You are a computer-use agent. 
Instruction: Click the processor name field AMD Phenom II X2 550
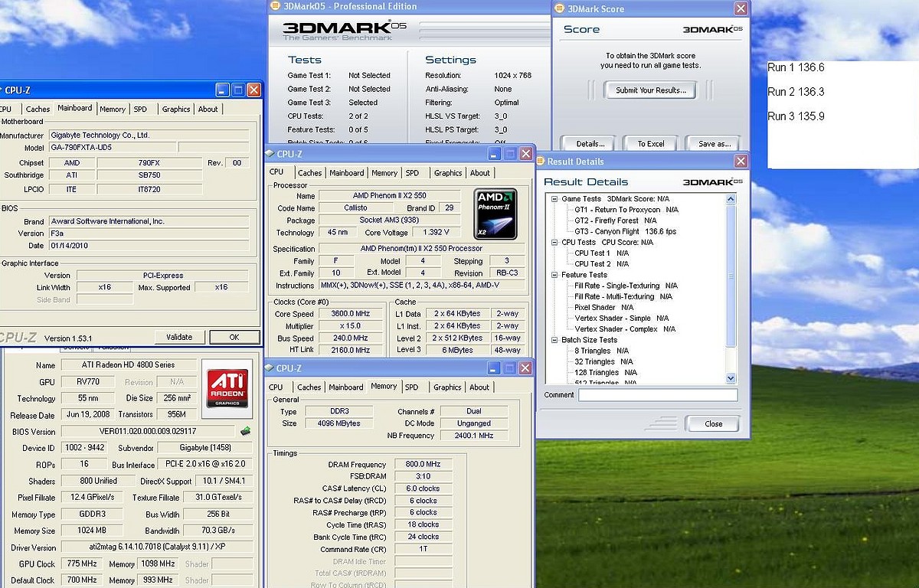(390, 196)
